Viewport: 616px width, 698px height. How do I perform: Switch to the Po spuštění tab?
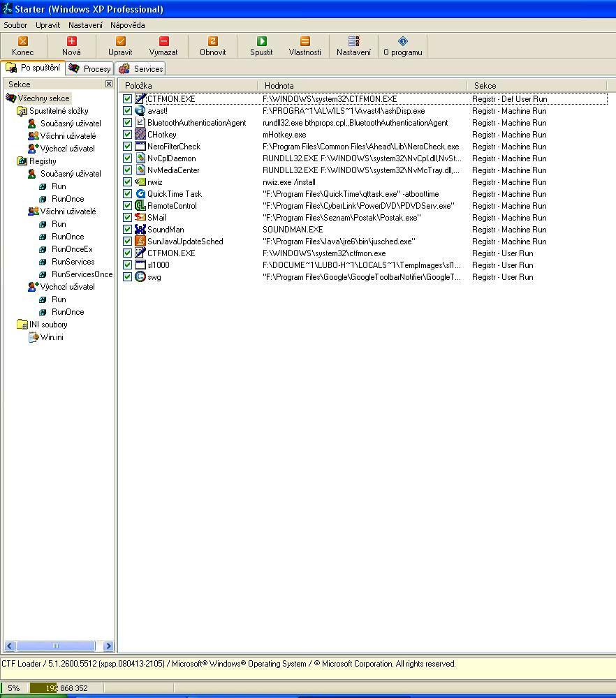(33, 68)
